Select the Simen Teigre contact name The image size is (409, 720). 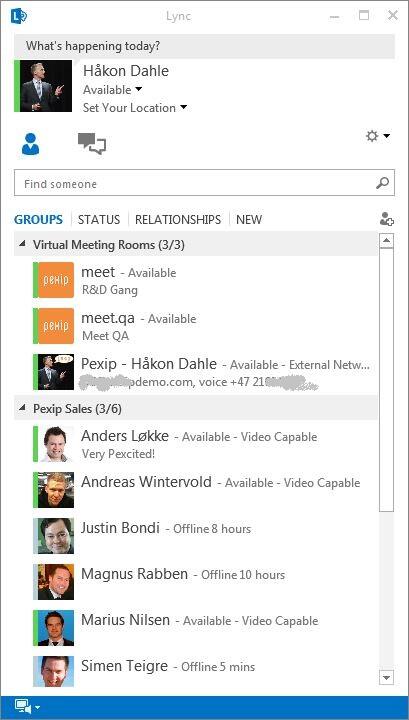pyautogui.click(x=124, y=666)
